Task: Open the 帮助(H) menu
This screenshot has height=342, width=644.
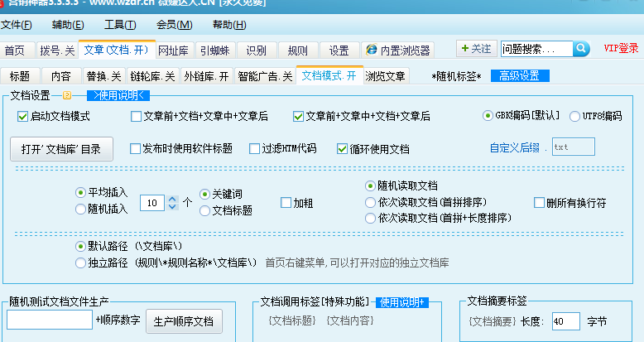Action: click(229, 25)
